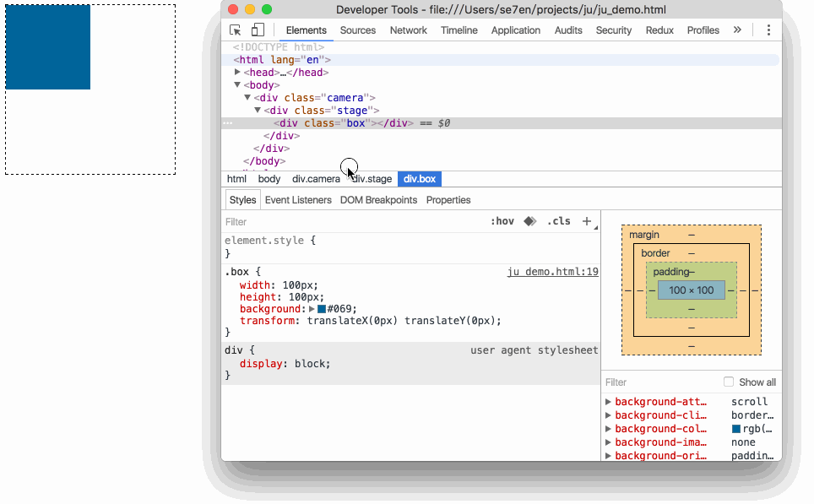Image resolution: width=814 pixels, height=504 pixels.
Task: Click the .cls element classes icon
Action: 558,220
